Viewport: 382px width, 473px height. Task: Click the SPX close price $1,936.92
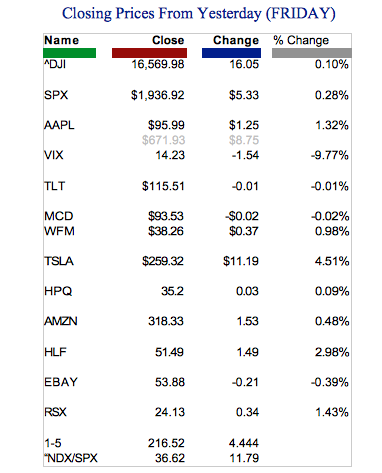click(157, 95)
